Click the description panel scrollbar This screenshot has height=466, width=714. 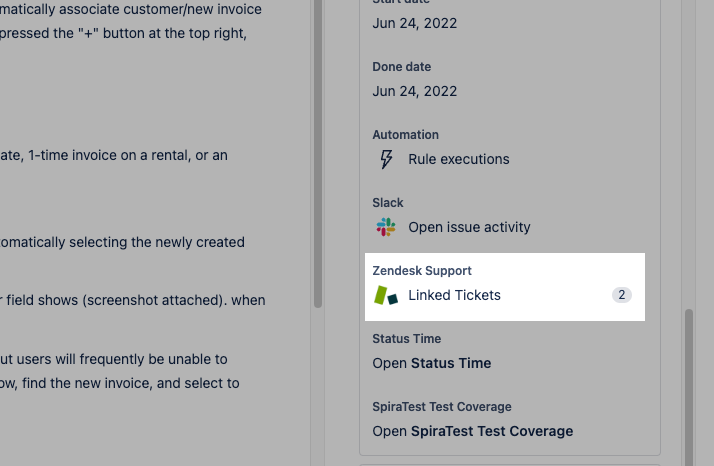(x=318, y=154)
